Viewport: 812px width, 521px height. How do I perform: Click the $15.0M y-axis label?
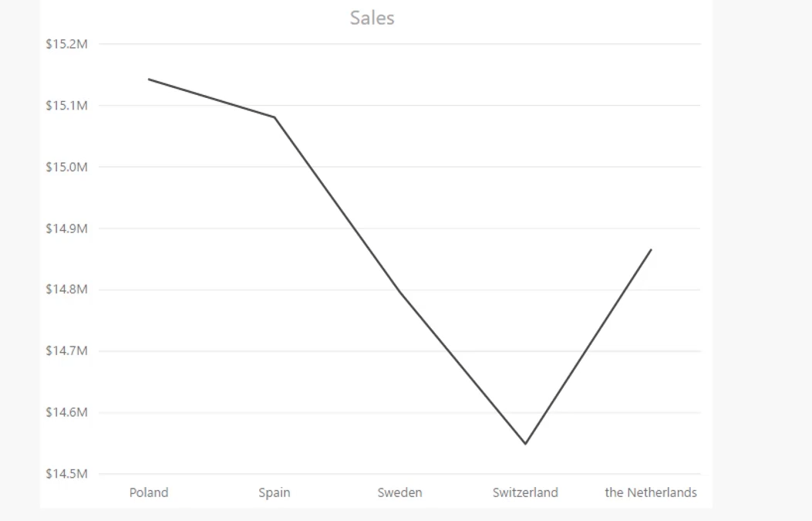tap(67, 167)
